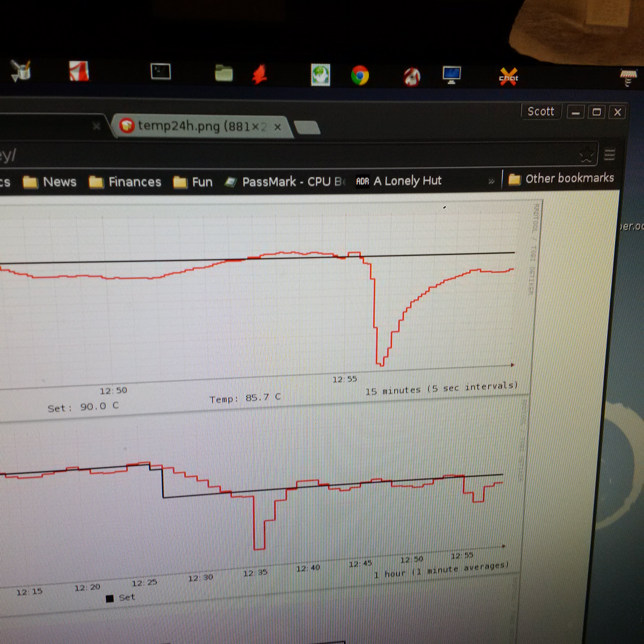644x644 pixels.
Task: Open the Chrome hamburger menu
Action: [609, 155]
